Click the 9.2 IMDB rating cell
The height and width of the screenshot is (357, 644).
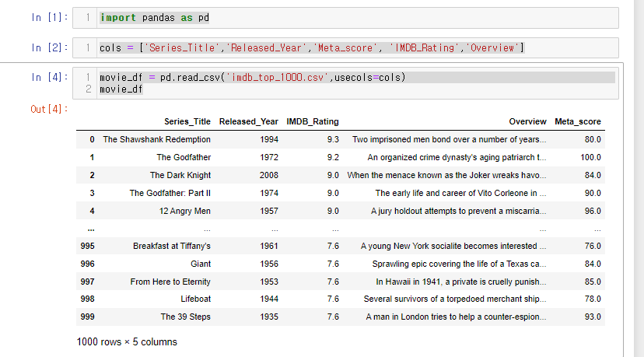(x=333, y=157)
